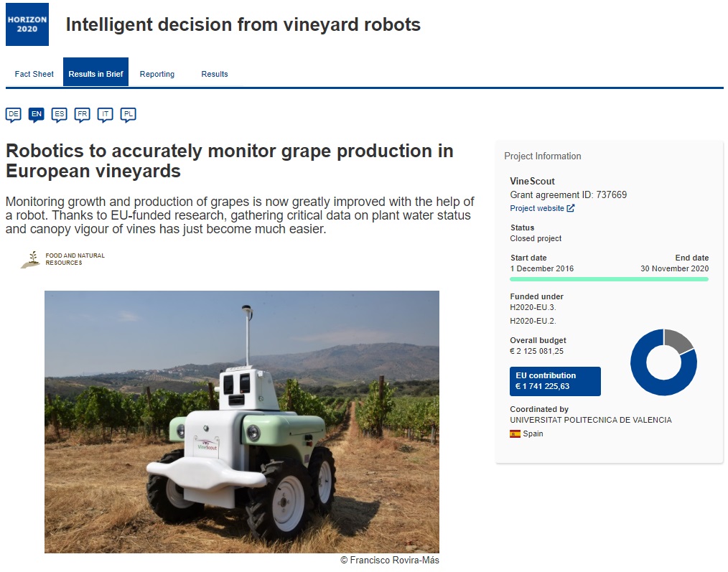The image size is (728, 572).
Task: Click the H2020-EU.2. funding programme text
Action: (533, 321)
